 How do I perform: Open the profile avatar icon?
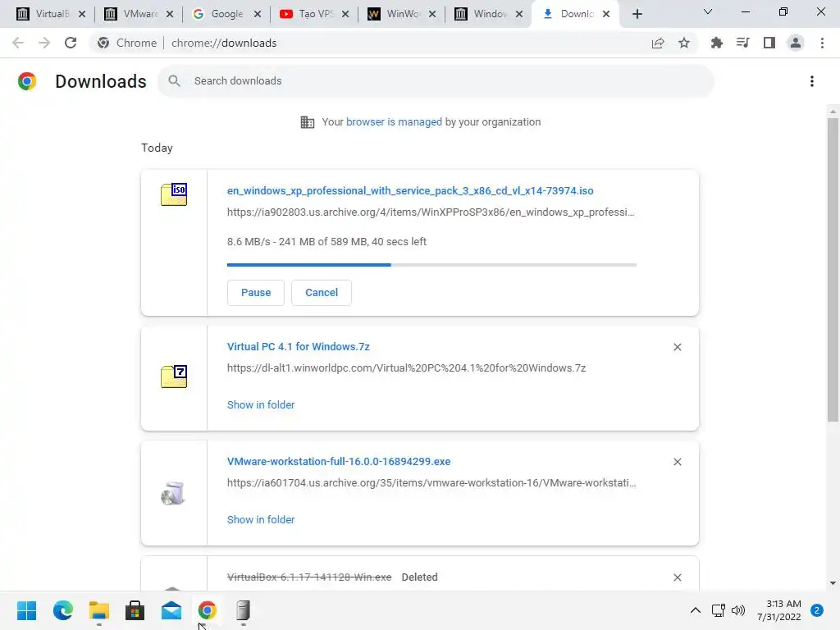click(x=796, y=43)
